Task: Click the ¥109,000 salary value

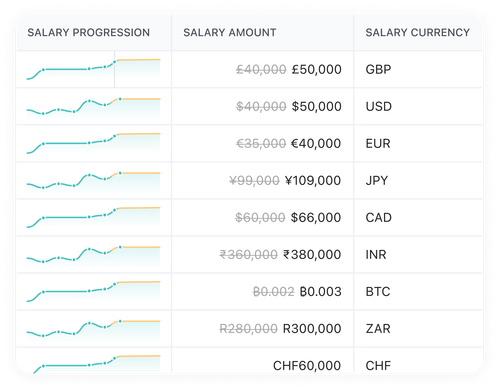Action: (x=313, y=180)
